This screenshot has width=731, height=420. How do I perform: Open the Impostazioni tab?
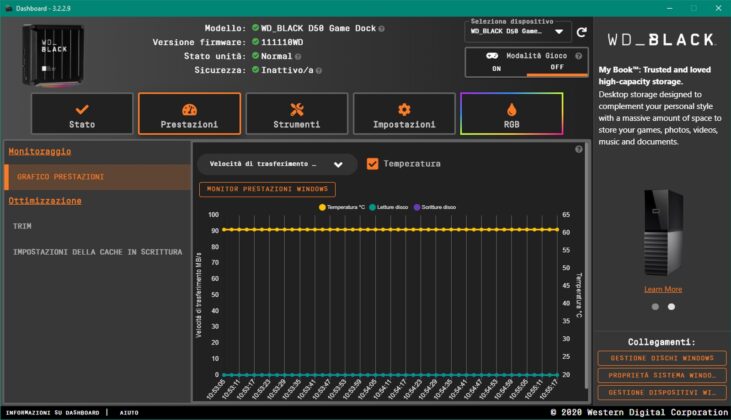[404, 114]
